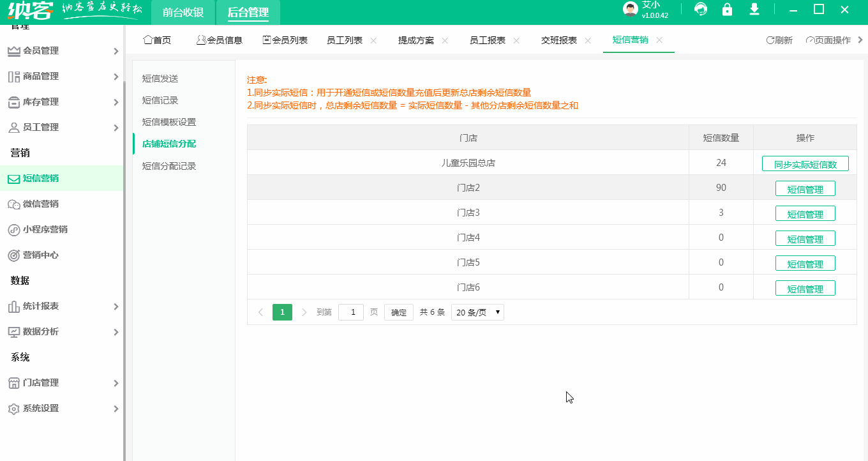Viewport: 868px width, 461px height.
Task: Open the 库存管理 module icon
Action: pyautogui.click(x=14, y=101)
